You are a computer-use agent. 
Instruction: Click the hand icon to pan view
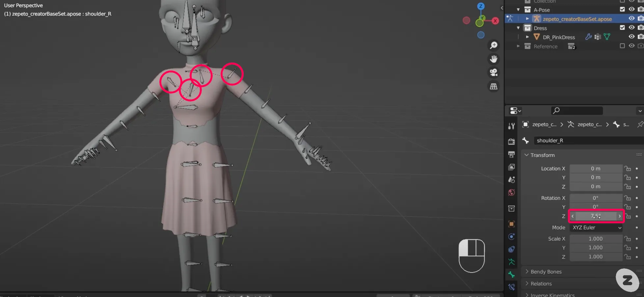[494, 59]
